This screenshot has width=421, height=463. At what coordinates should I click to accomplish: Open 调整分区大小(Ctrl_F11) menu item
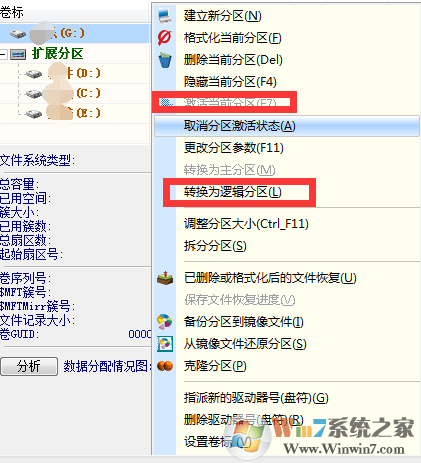pos(246,224)
